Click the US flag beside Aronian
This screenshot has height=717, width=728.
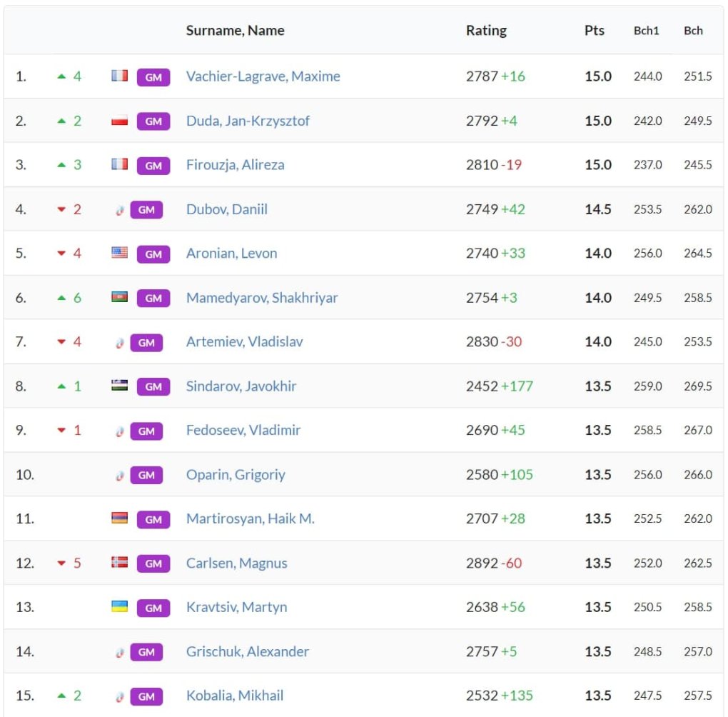tap(119, 253)
